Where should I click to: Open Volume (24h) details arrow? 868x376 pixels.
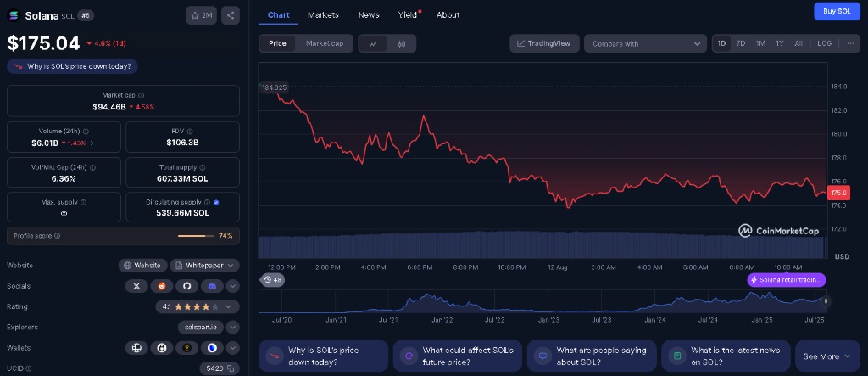pyautogui.click(x=92, y=143)
